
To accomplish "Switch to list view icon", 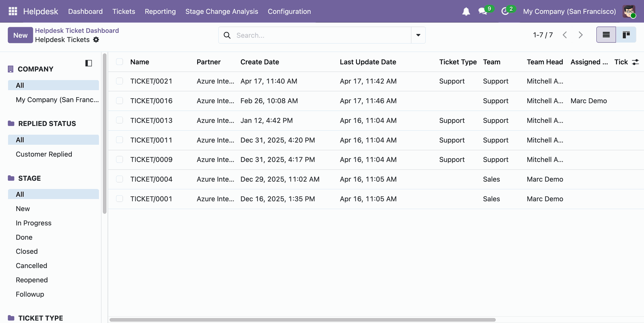I will 606,35.
